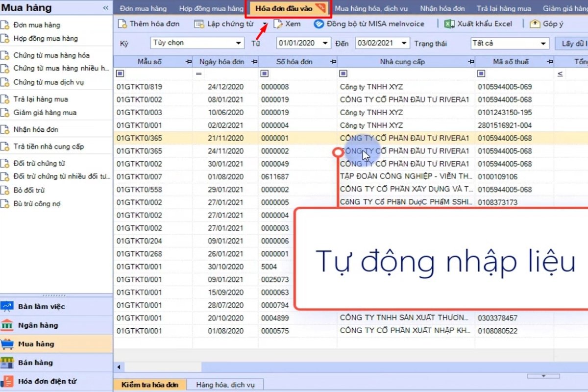This screenshot has height=392, width=588.
Task: Open Góp ý feedback
Action: (546, 24)
